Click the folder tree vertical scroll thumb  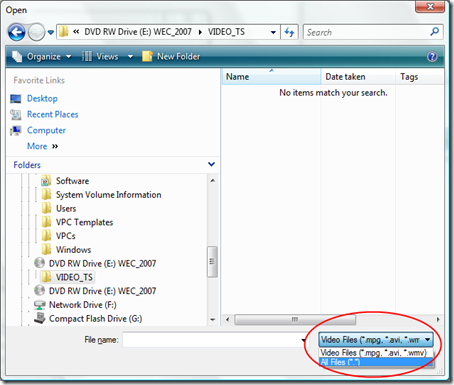[x=212, y=262]
